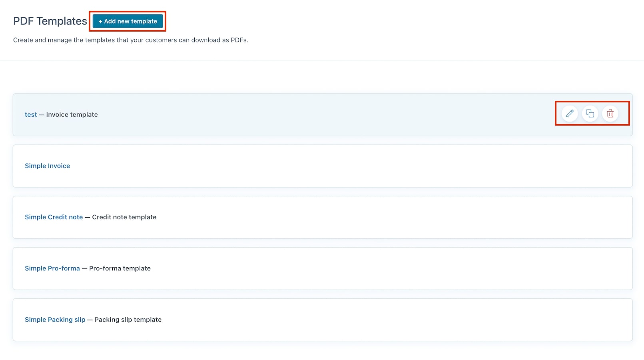644x360 pixels.
Task: Click the 'Create and manage the templates' description
Action: (131, 40)
